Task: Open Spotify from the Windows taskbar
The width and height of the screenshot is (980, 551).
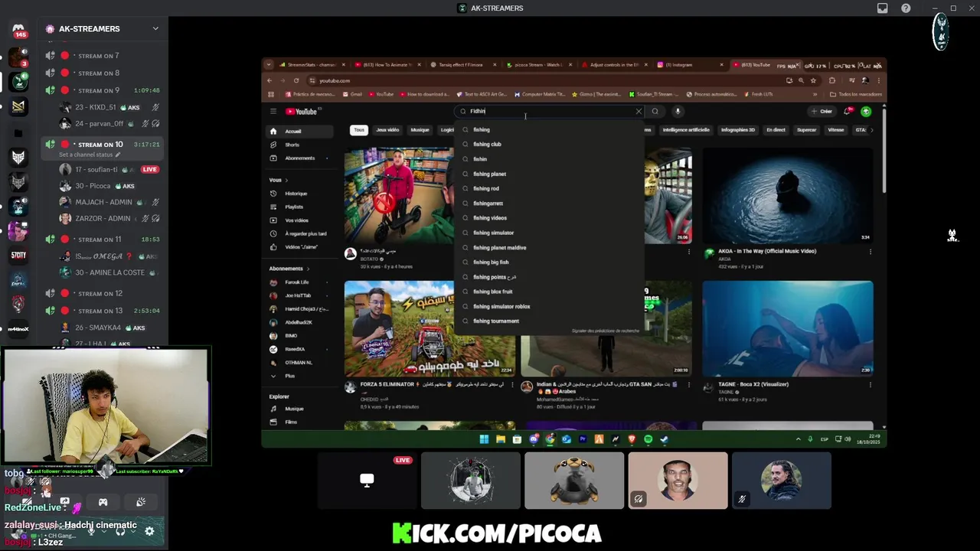Action: pos(648,439)
